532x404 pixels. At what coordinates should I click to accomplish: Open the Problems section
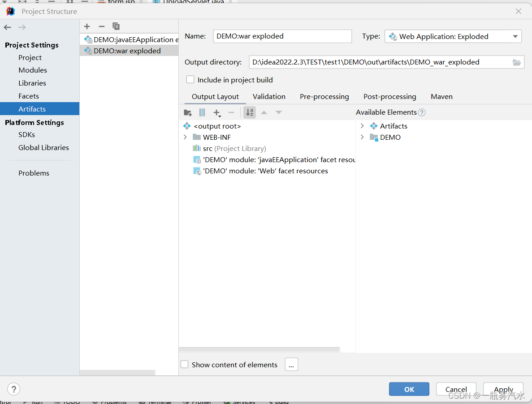click(34, 173)
